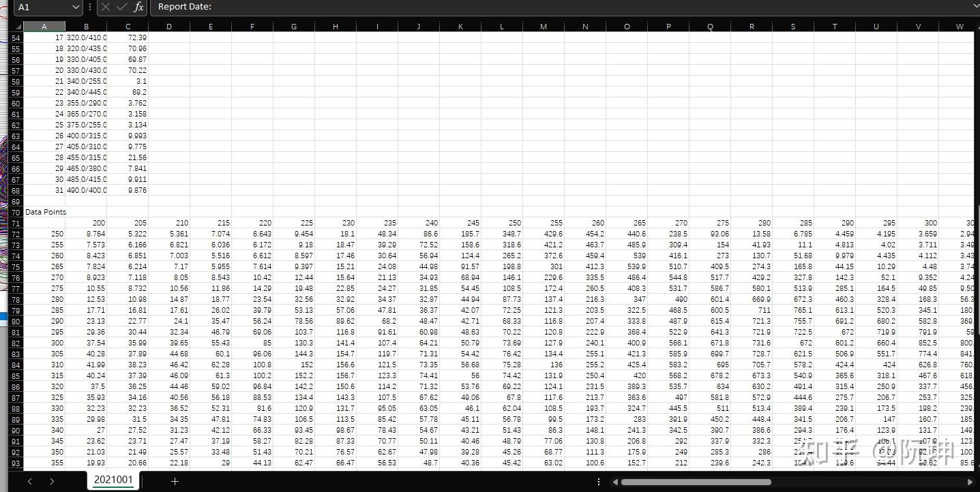The width and height of the screenshot is (980, 492).
Task: Expand the formula bar with the chevron
Action: pos(975,7)
